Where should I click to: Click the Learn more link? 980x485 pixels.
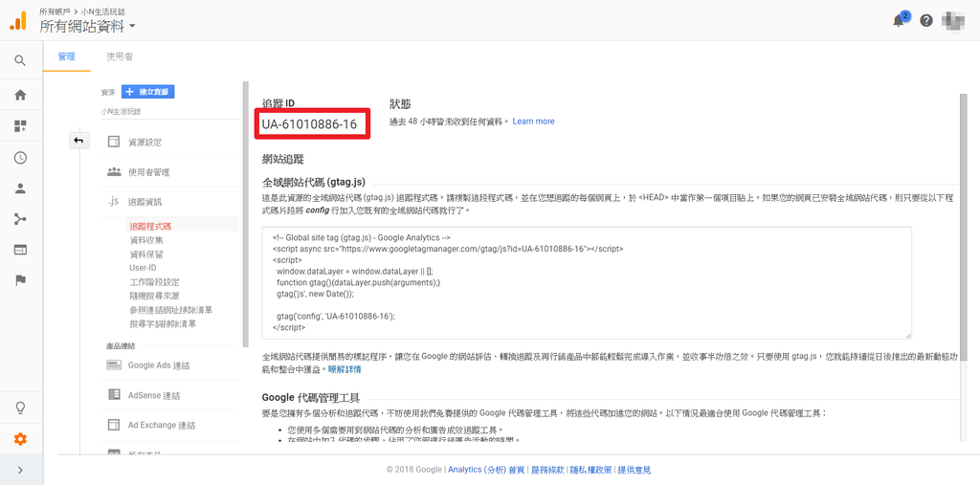point(533,121)
